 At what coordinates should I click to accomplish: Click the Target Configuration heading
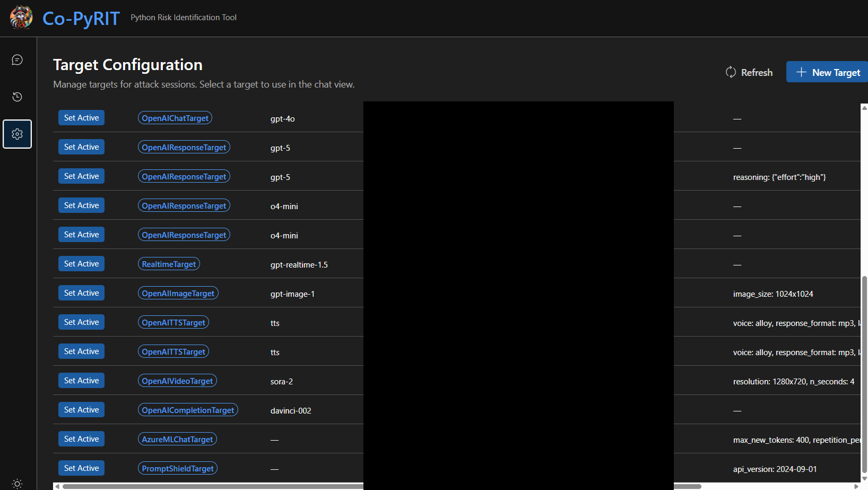(128, 65)
